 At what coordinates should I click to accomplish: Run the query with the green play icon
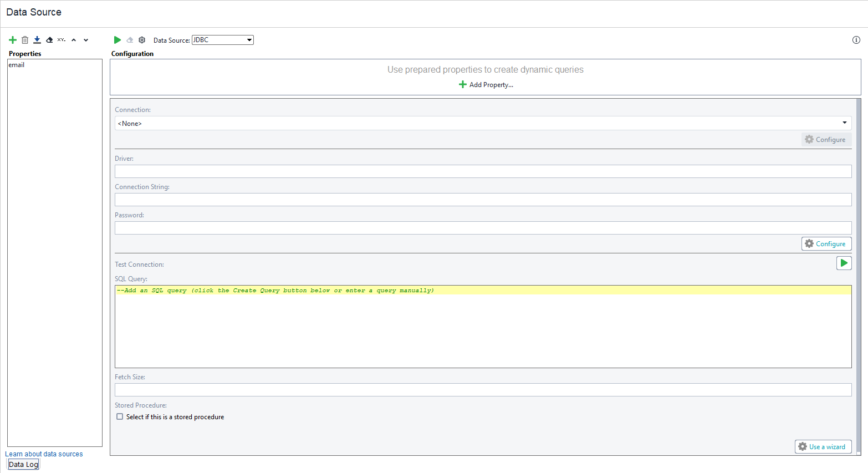117,39
